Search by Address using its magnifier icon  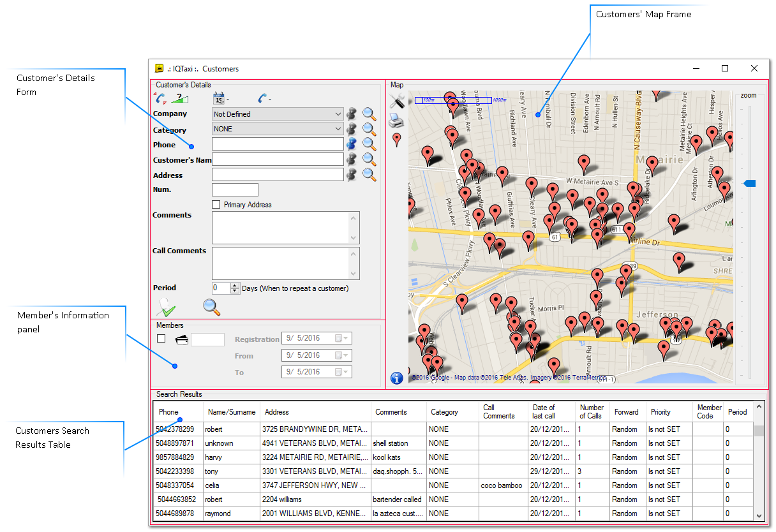[369, 175]
